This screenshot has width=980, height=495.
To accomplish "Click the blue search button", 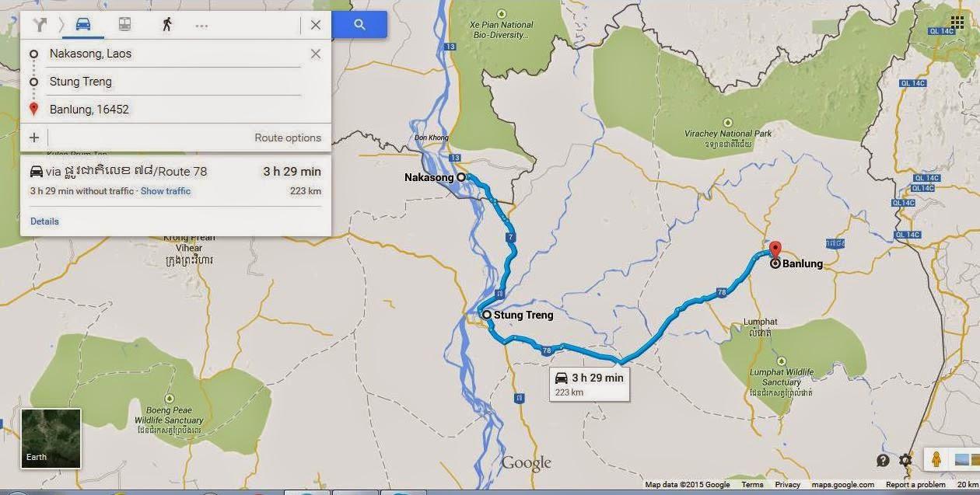I will 359,24.
